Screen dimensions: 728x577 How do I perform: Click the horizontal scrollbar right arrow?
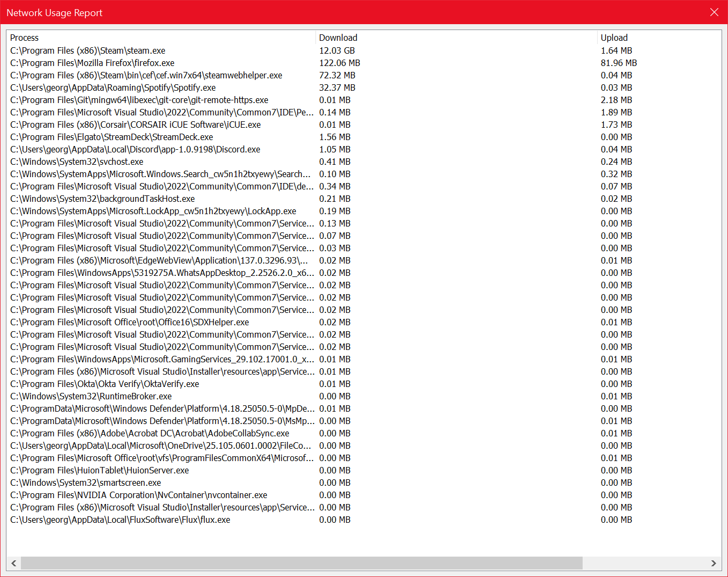point(714,563)
